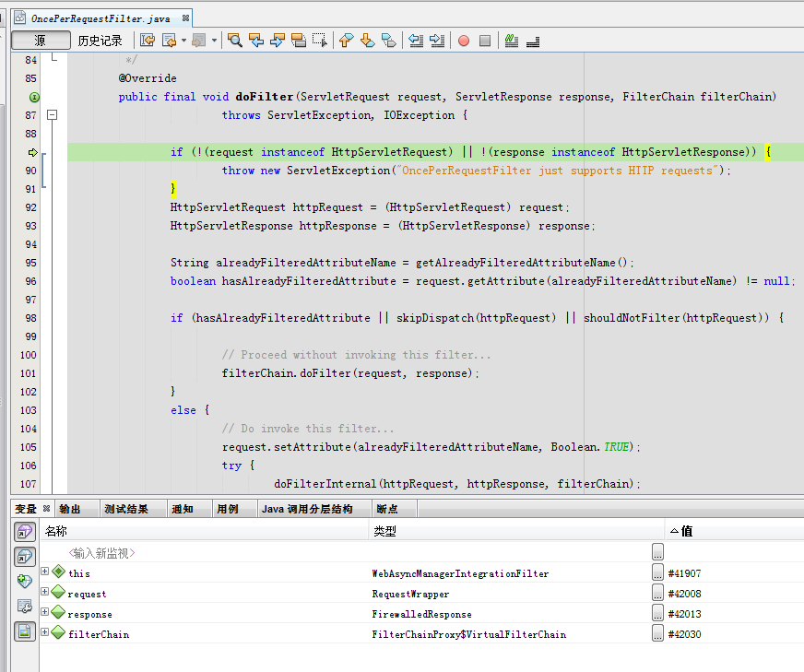
Task: Toggle the image-document button in variables sidebar
Action: click(x=25, y=631)
